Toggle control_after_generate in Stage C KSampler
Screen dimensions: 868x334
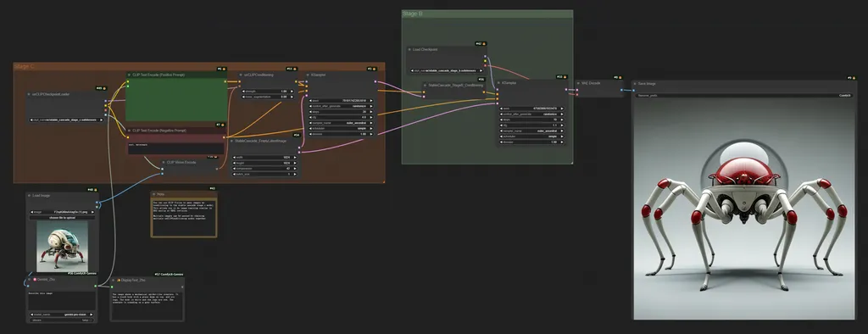pyautogui.click(x=340, y=106)
